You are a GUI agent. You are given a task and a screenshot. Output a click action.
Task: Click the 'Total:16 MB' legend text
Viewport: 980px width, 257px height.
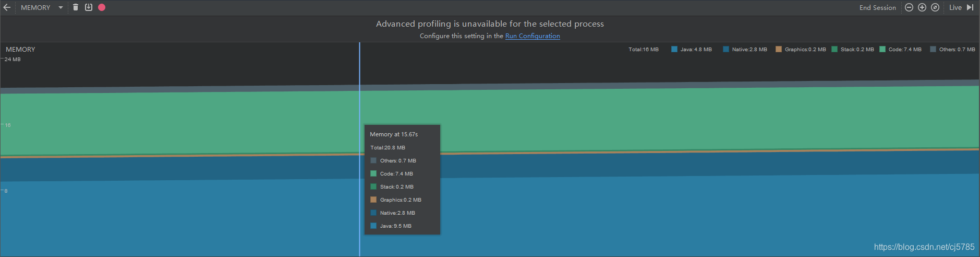click(x=644, y=50)
